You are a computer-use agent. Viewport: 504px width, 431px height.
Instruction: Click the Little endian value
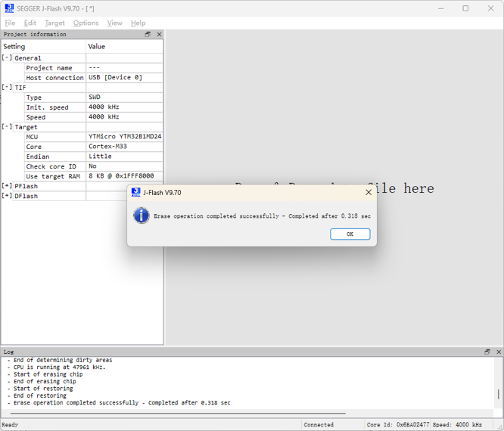tap(124, 157)
